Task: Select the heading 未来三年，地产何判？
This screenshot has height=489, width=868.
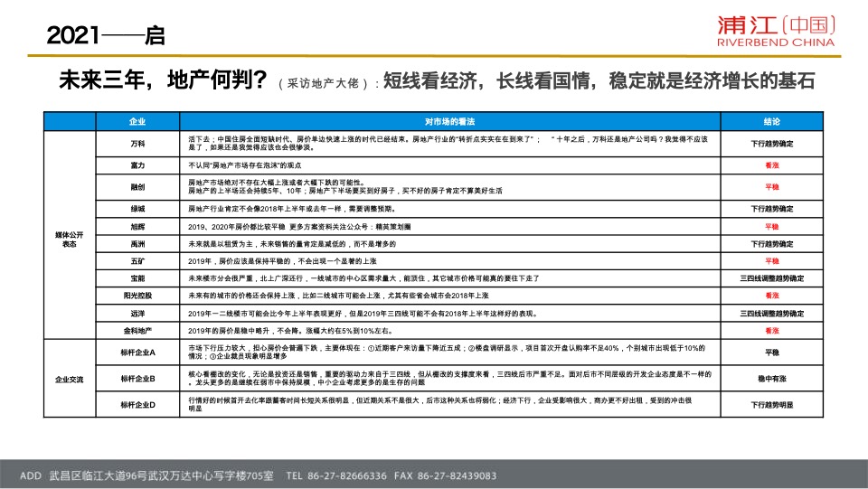Action: [163, 80]
